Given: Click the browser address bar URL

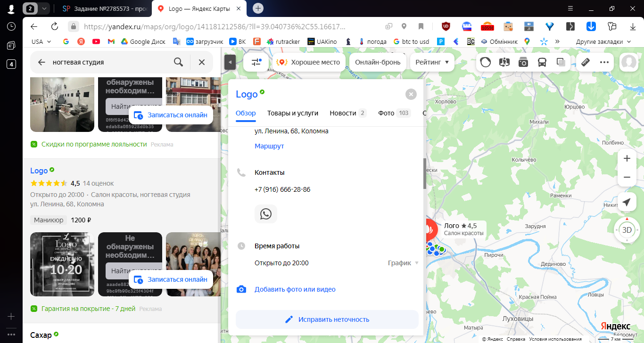Looking at the screenshot, I should [x=215, y=26].
